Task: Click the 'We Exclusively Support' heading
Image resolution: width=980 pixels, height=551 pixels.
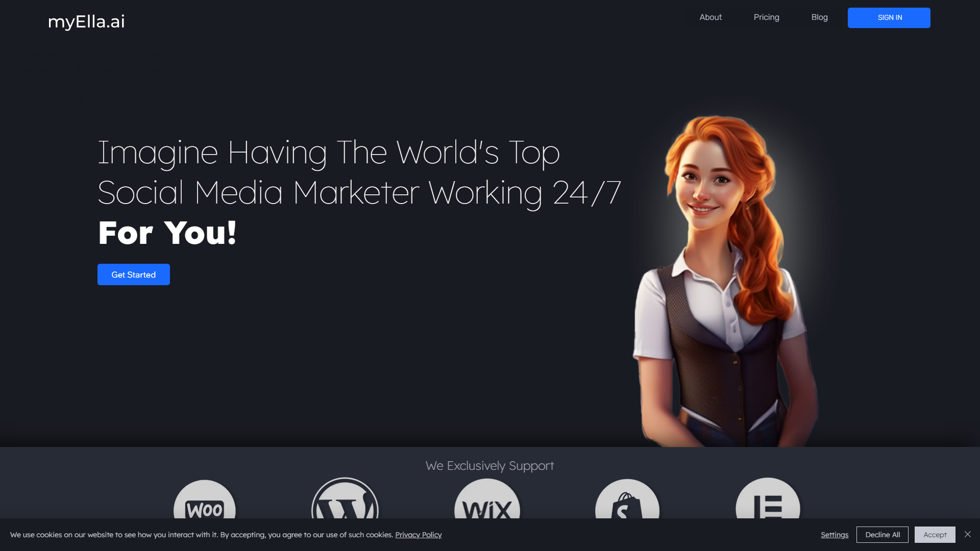Action: [489, 466]
